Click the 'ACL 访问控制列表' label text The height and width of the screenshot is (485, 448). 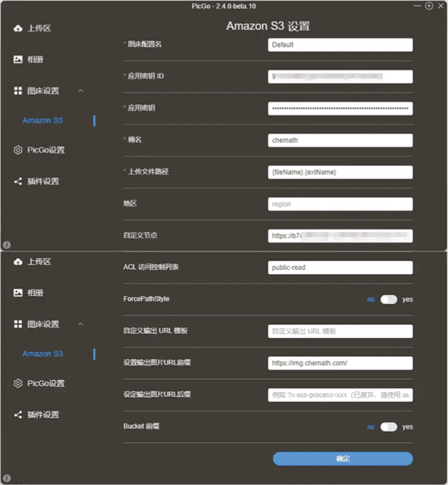151,267
